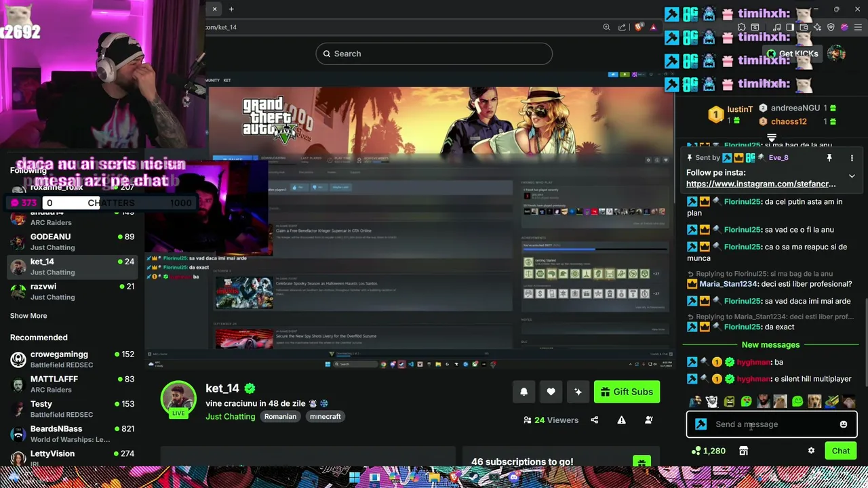Click the minecraft tag
The image size is (868, 488).
[x=325, y=416]
